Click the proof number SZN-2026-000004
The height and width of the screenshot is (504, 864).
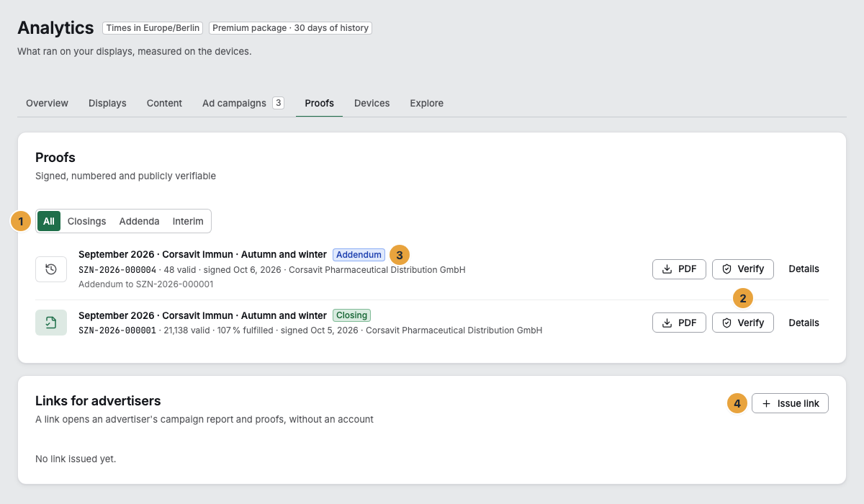point(117,270)
